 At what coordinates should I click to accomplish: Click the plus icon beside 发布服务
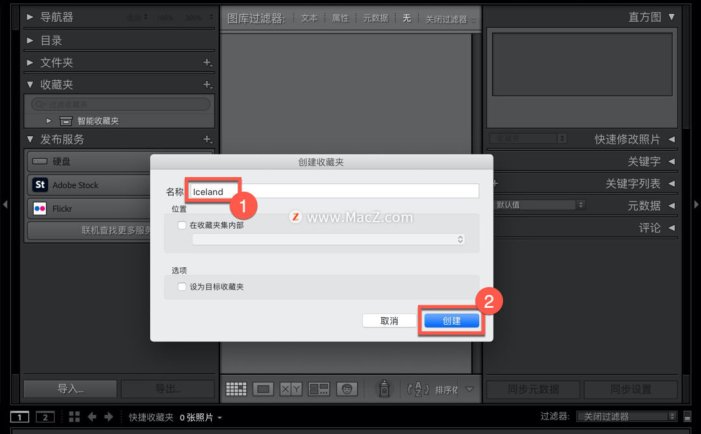207,139
